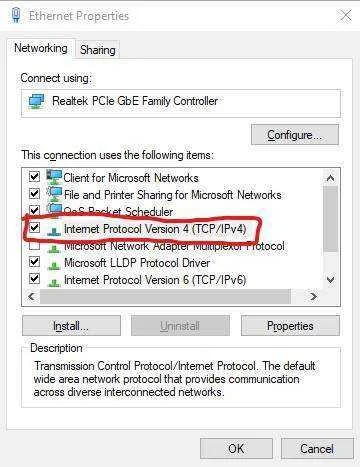Toggle the Internet Protocol Version 4 checkbox
This screenshot has width=360, height=467.
(x=34, y=228)
